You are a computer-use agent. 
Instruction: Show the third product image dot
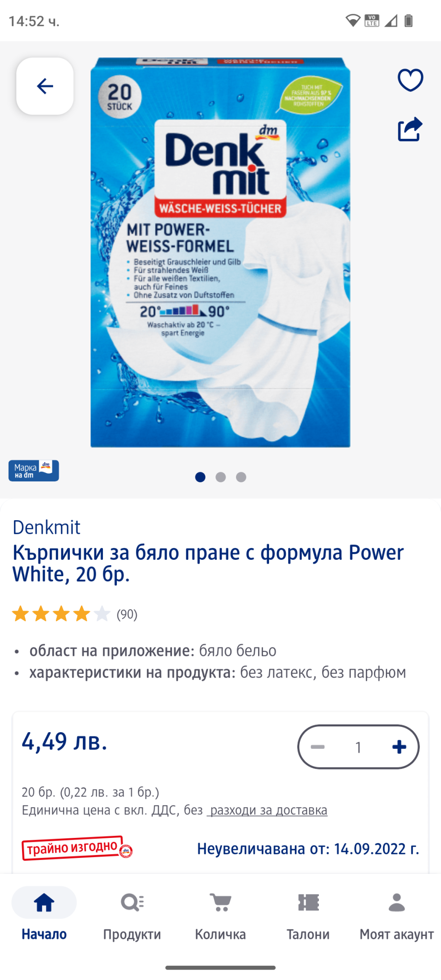241,477
